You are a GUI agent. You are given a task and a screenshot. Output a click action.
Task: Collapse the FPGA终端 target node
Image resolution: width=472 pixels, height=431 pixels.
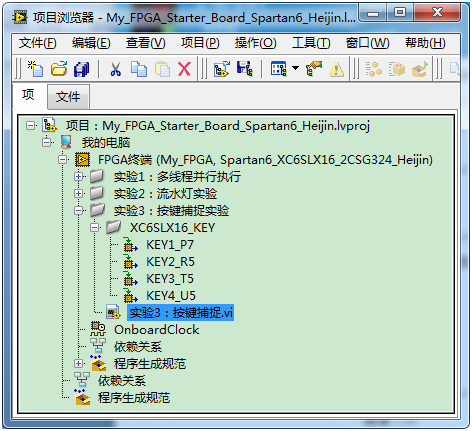coord(63,159)
